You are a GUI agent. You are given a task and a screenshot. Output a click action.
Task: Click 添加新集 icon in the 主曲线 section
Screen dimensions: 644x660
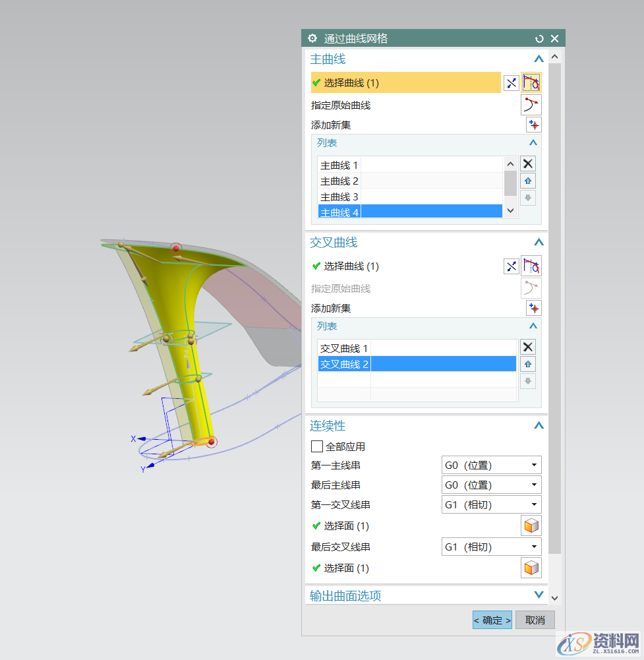click(533, 124)
